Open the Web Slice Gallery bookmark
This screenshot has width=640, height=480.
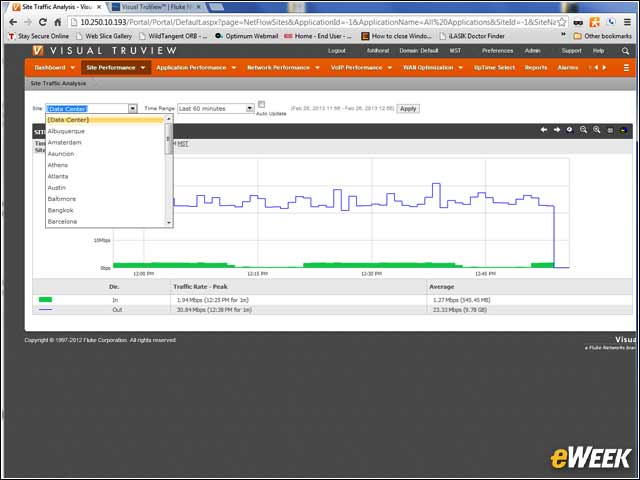(104, 36)
